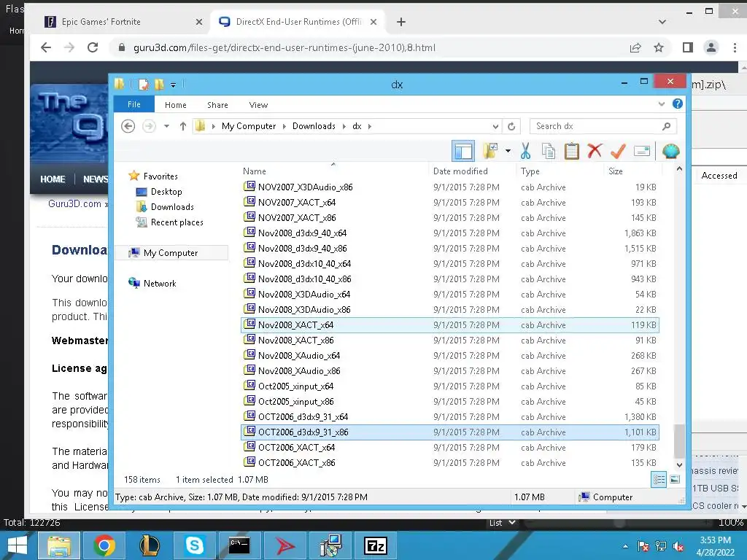Open a new Chrome tab

point(401,22)
